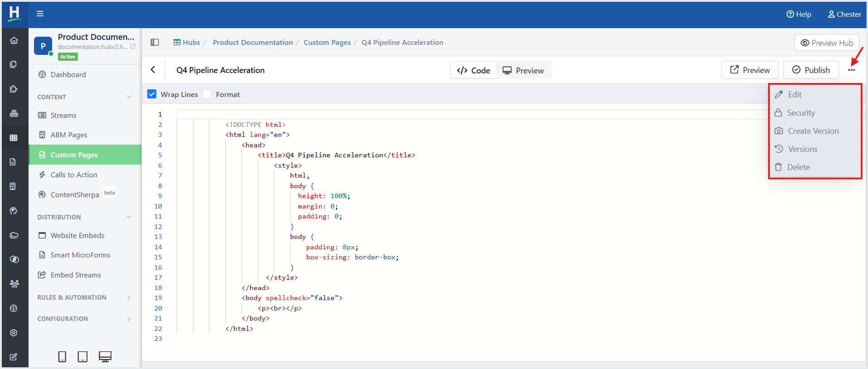Switch to the Code tab
Screen dimensions: 868x369
click(473, 70)
